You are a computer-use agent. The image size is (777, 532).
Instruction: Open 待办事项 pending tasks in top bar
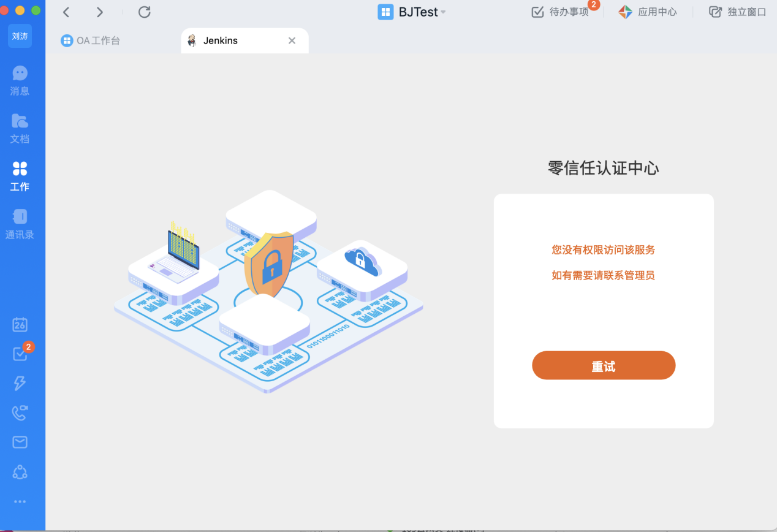click(560, 12)
